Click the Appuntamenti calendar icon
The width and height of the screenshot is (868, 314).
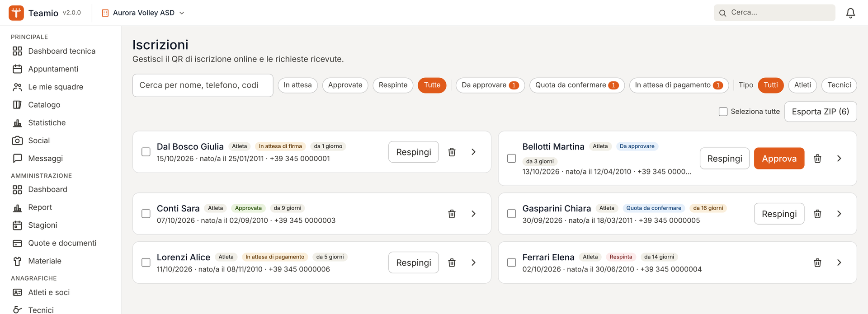click(x=17, y=69)
